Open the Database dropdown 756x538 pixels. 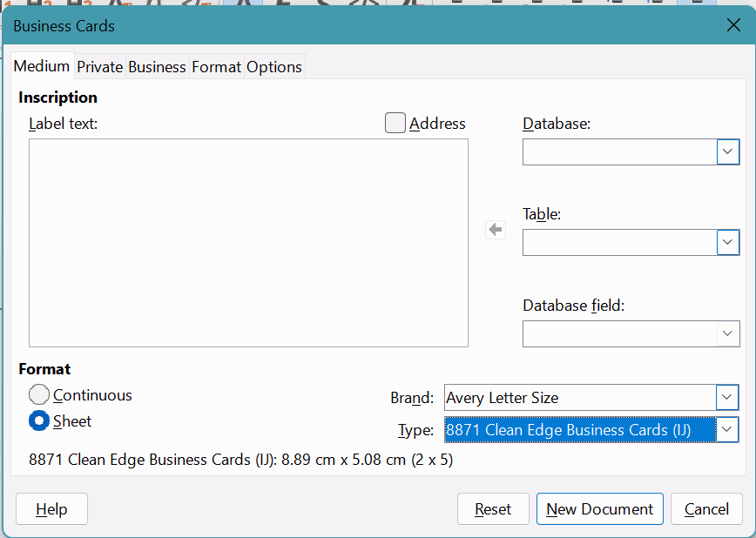click(x=727, y=151)
